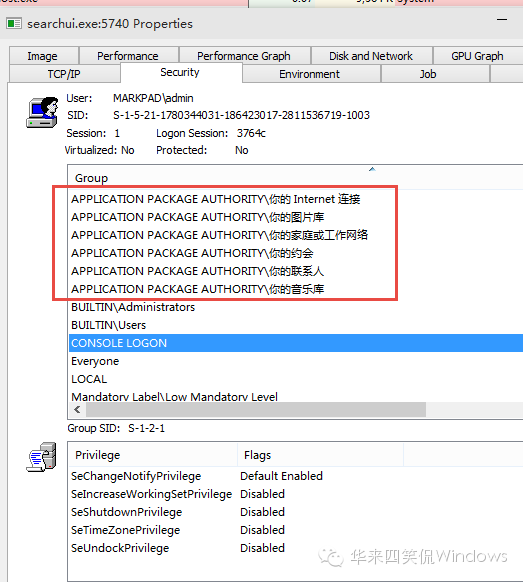523x582 pixels.
Task: Select the CONSOLE LOGON group row
Action: 296,343
